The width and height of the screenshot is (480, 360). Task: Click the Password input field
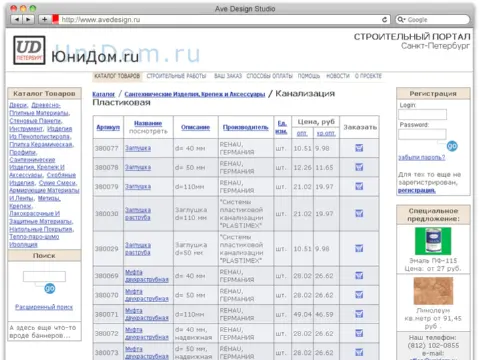click(422, 134)
